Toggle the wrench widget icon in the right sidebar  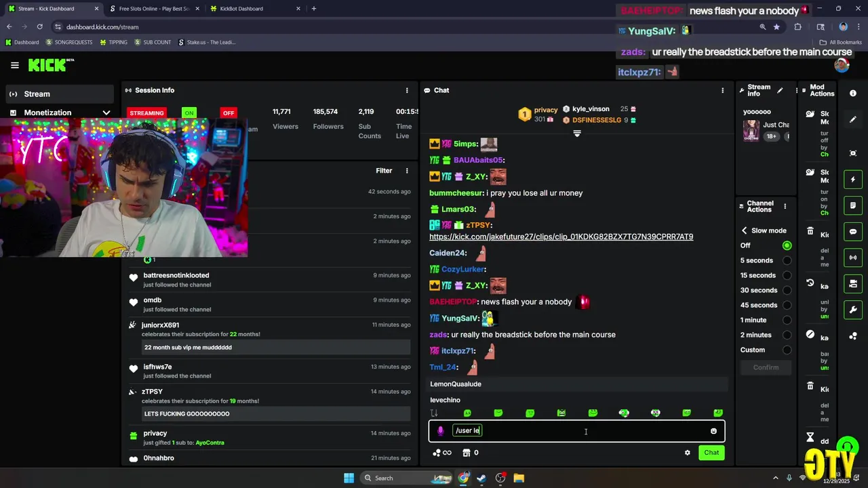853,310
